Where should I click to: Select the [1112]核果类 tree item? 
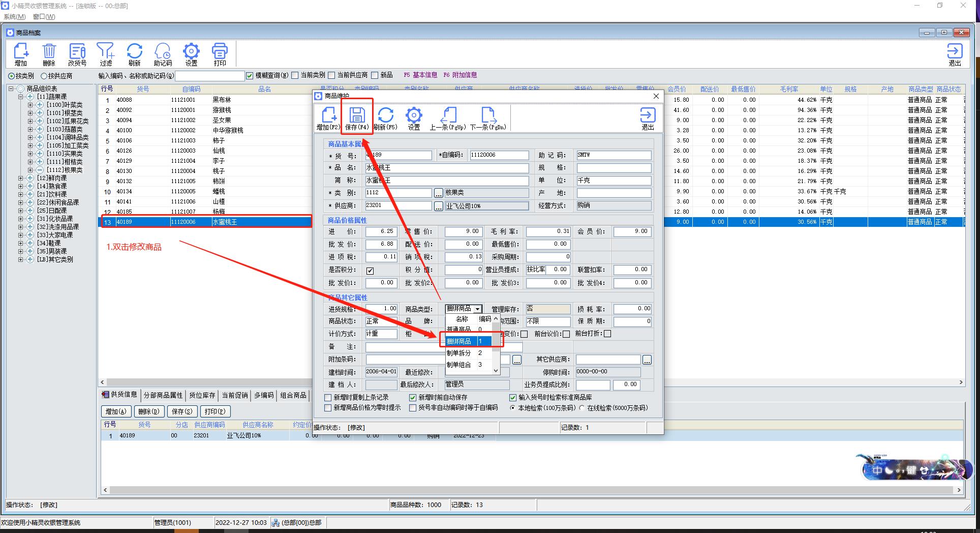pyautogui.click(x=65, y=170)
